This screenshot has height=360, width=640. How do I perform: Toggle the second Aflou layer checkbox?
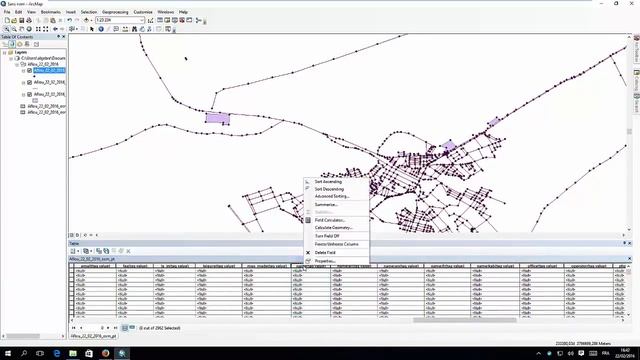[x=29, y=82]
